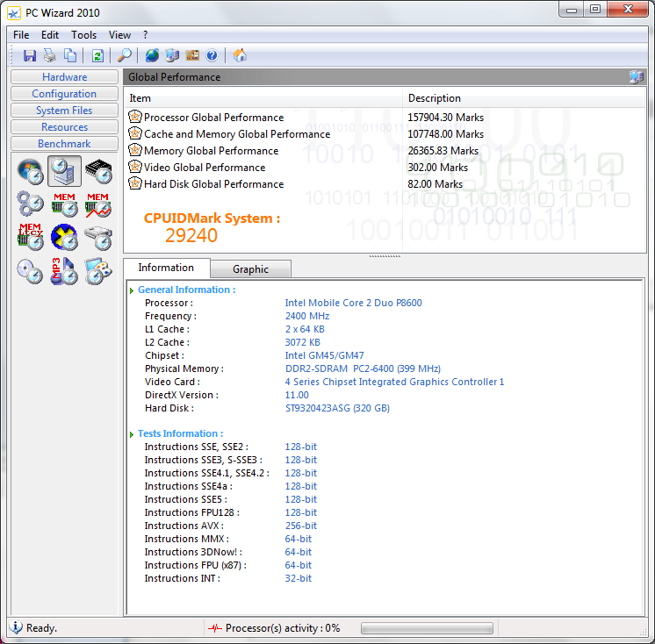Open the Edit menu
Viewport: 655px width, 644px height.
[x=50, y=35]
